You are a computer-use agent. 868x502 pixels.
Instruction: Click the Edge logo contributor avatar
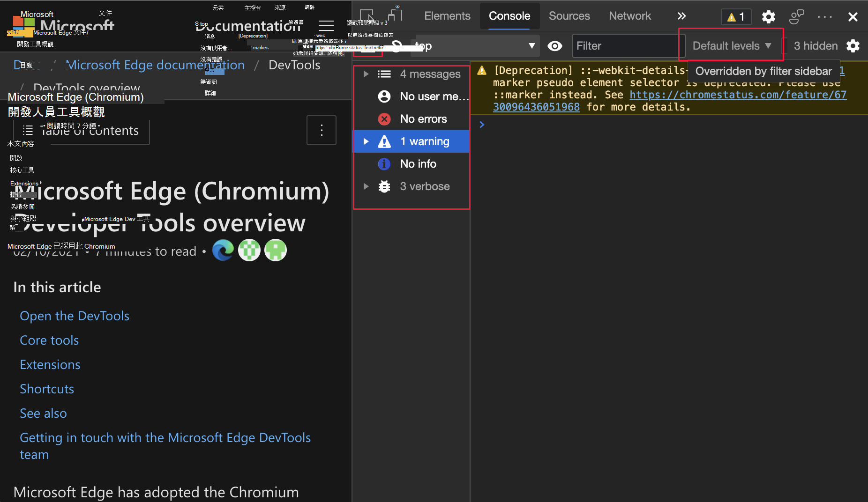pyautogui.click(x=223, y=250)
